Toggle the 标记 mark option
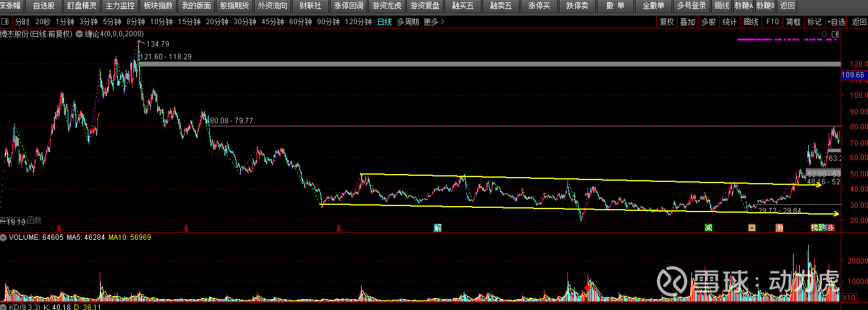The height and width of the screenshot is (310, 868). pos(814,22)
